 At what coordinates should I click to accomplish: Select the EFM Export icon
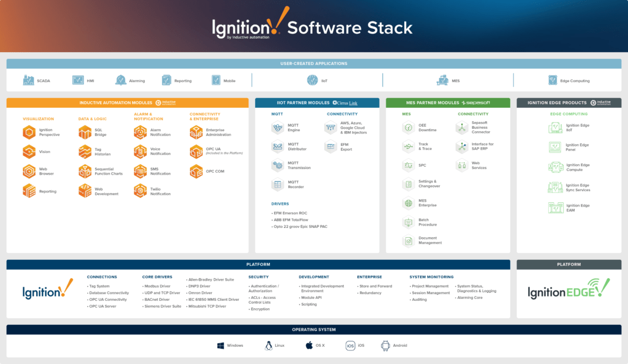point(331,146)
